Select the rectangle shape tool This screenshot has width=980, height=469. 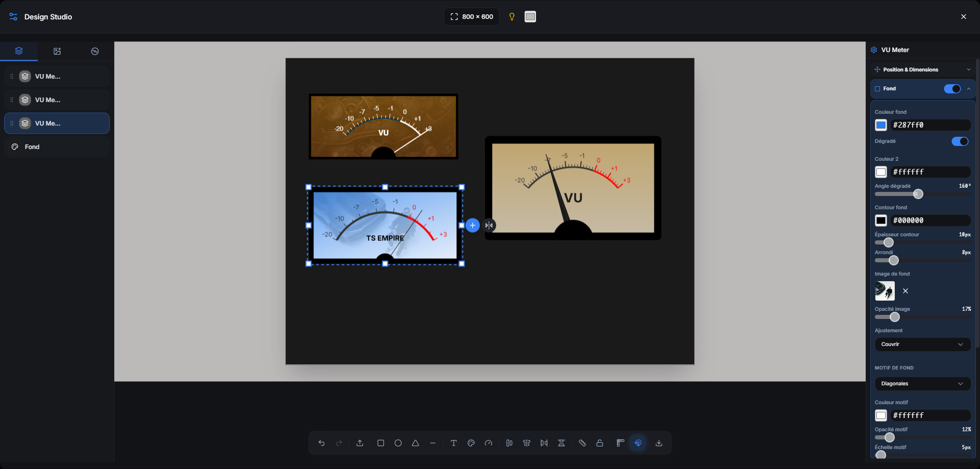click(380, 443)
